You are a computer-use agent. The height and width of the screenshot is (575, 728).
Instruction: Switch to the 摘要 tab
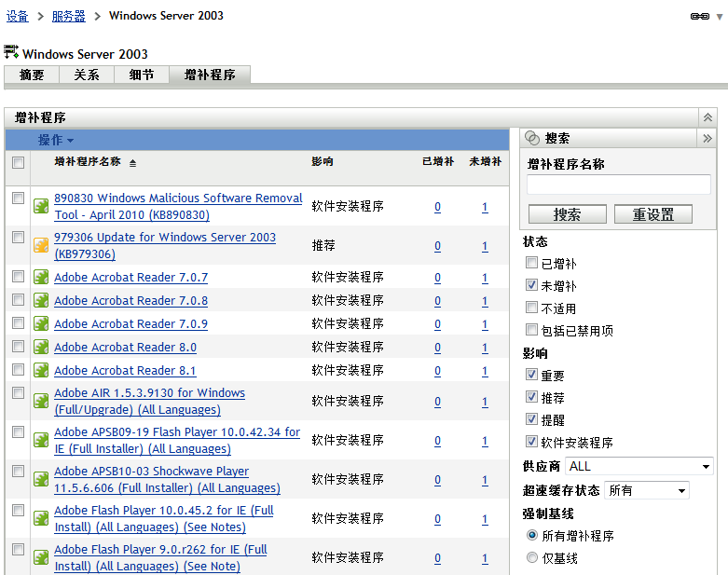pyautogui.click(x=32, y=75)
